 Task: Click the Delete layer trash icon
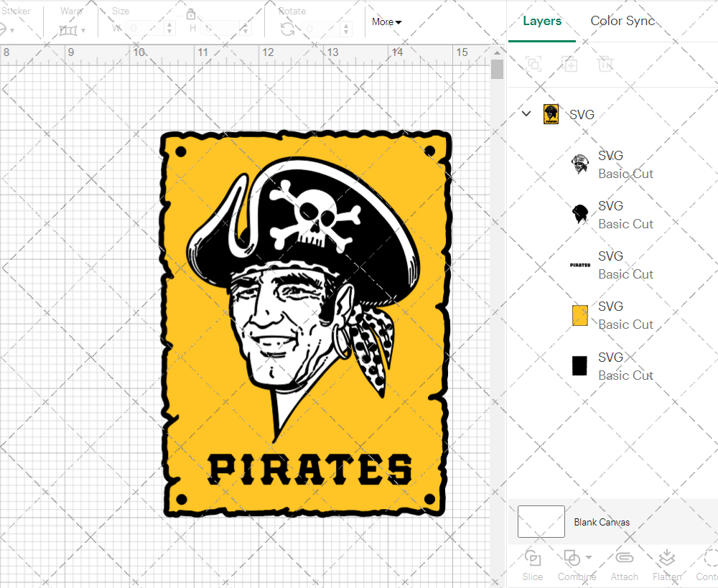[x=605, y=64]
